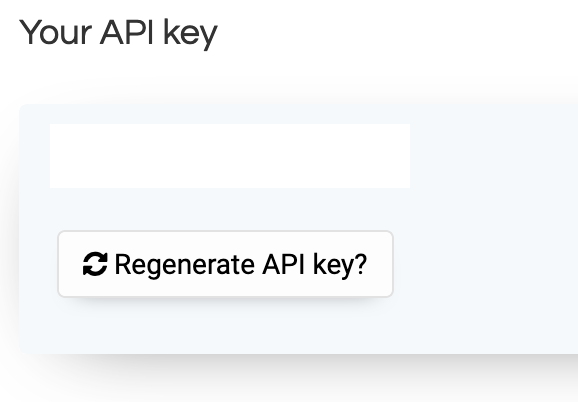Click the two-arrow rotate icon

(95, 264)
